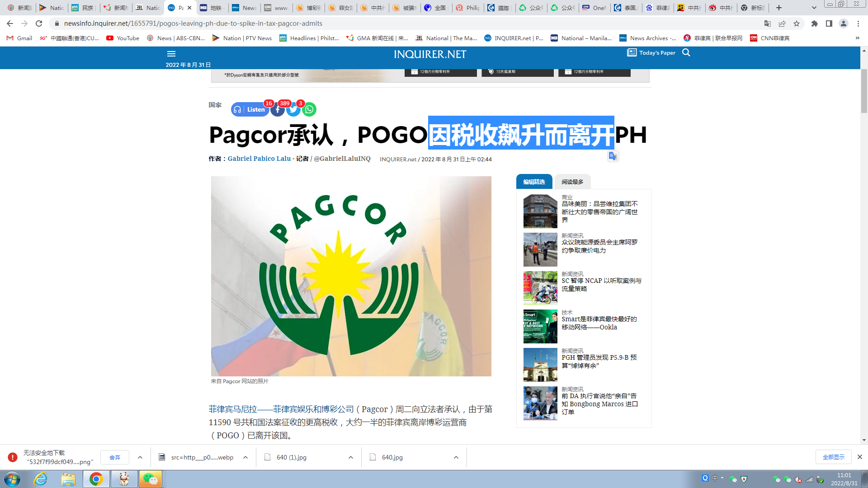Open 前 DA 执行官 Bongbong Marcos story
Viewport: 868px width, 488px height.
click(600, 404)
